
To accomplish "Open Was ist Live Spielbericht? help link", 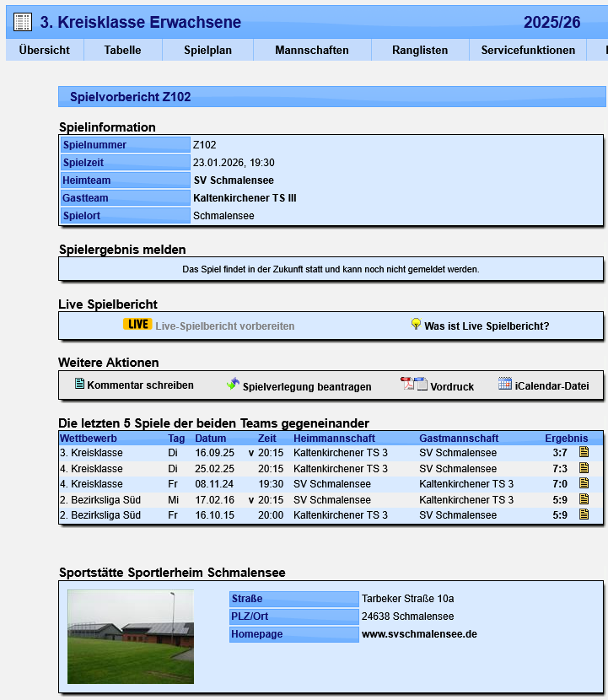I will click(x=487, y=326).
